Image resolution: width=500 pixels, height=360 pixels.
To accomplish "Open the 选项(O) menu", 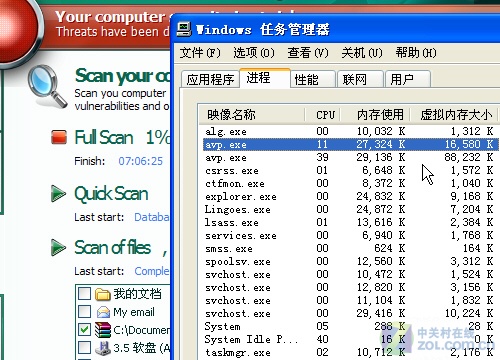I will pyautogui.click(x=254, y=53).
